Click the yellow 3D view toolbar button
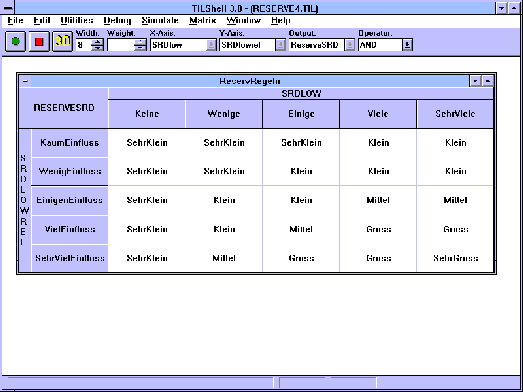Screen dimensions: 523x392 tap(62, 42)
